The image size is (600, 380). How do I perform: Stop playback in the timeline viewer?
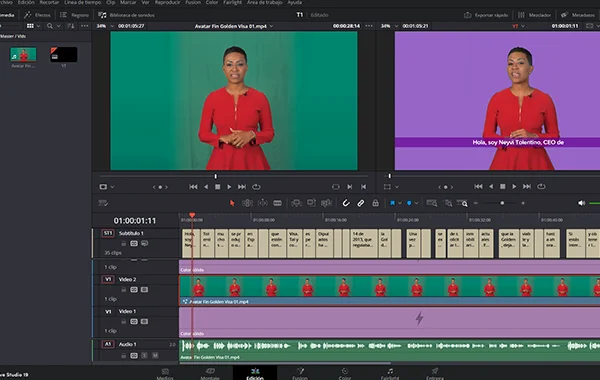click(x=503, y=186)
